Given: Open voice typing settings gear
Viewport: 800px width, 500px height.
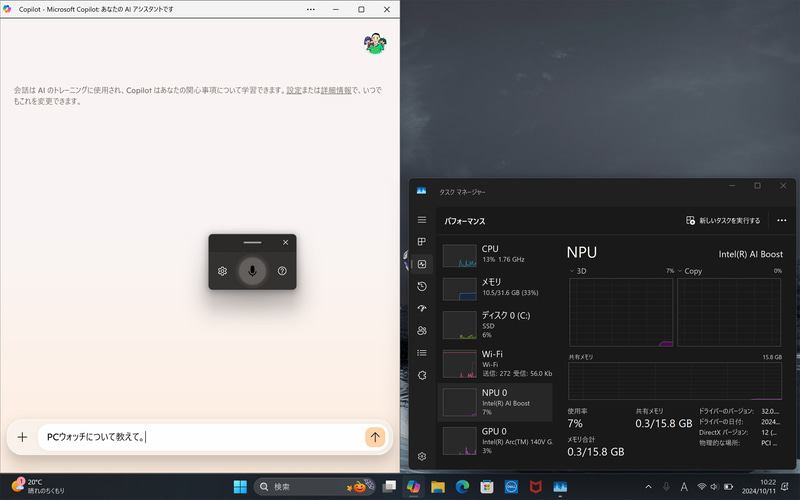Looking at the screenshot, I should point(222,271).
